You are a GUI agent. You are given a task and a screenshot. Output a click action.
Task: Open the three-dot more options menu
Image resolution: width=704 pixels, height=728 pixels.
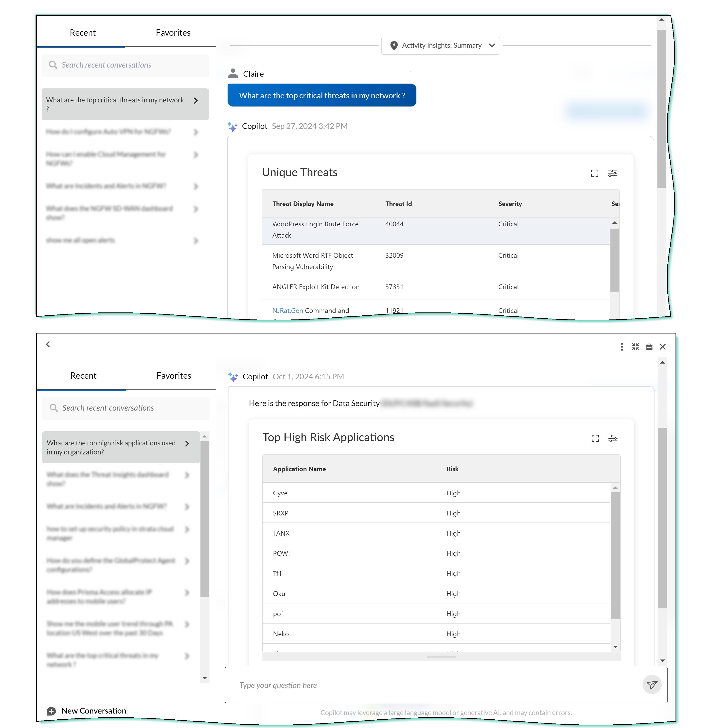pyautogui.click(x=622, y=347)
